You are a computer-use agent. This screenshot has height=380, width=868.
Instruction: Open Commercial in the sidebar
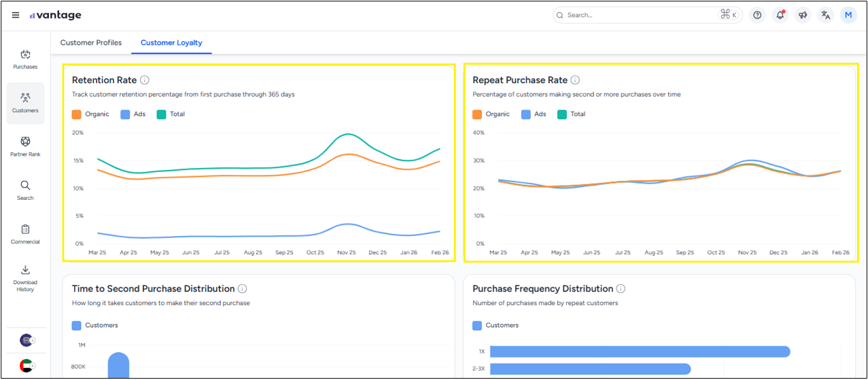click(x=25, y=234)
